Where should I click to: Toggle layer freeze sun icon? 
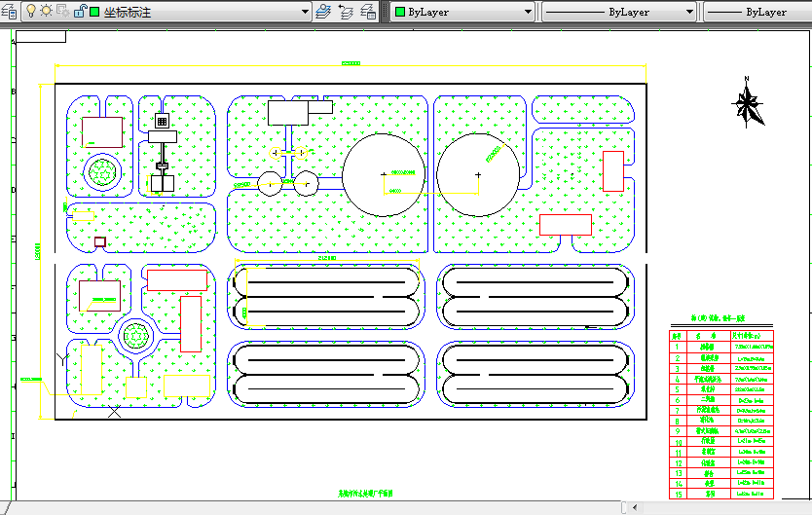coord(46,12)
